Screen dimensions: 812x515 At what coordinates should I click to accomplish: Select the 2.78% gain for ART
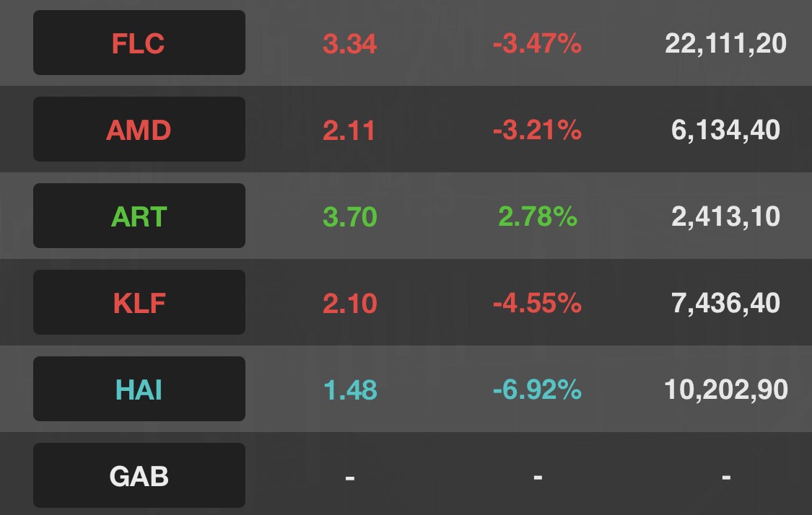[x=537, y=217]
